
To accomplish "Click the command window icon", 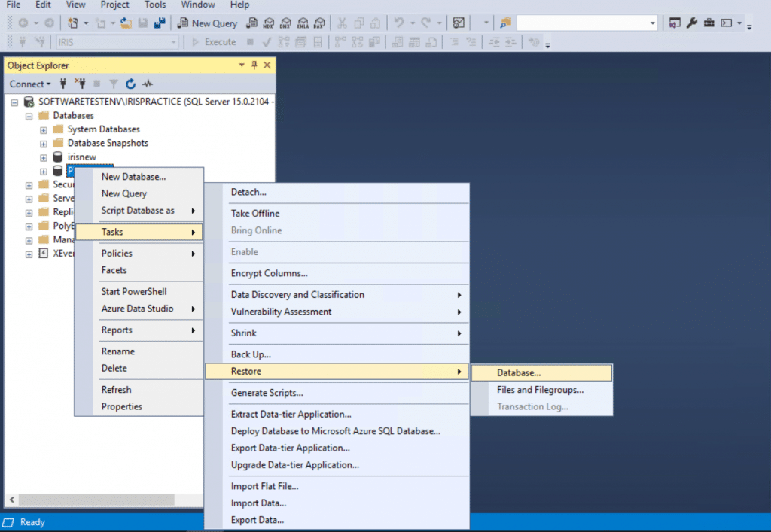I will (727, 23).
